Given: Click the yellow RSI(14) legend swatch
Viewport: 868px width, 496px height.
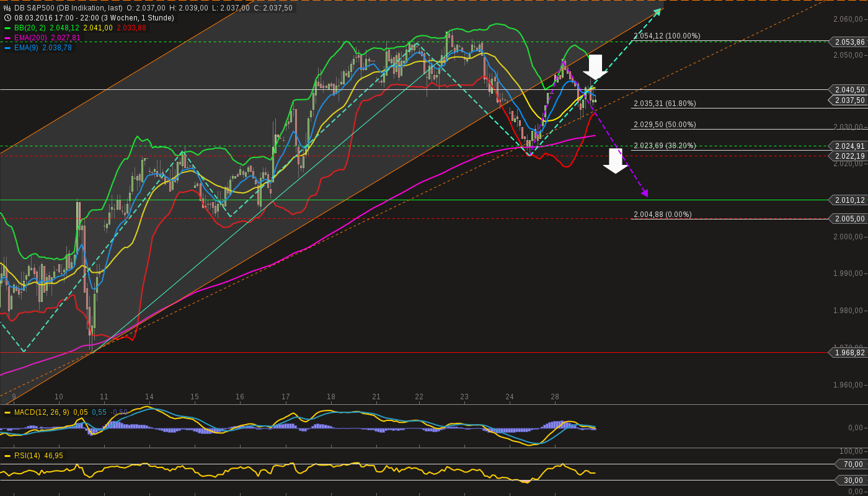Looking at the screenshot, I should 7,456.
